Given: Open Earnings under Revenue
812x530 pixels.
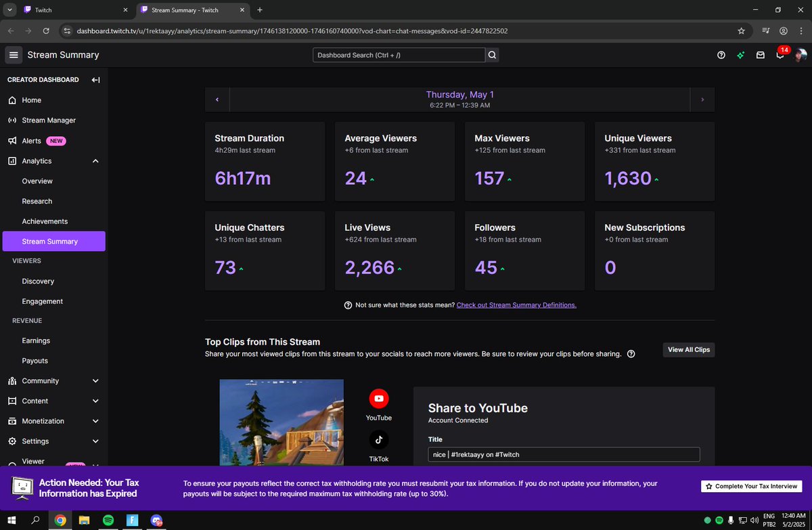Looking at the screenshot, I should point(36,340).
